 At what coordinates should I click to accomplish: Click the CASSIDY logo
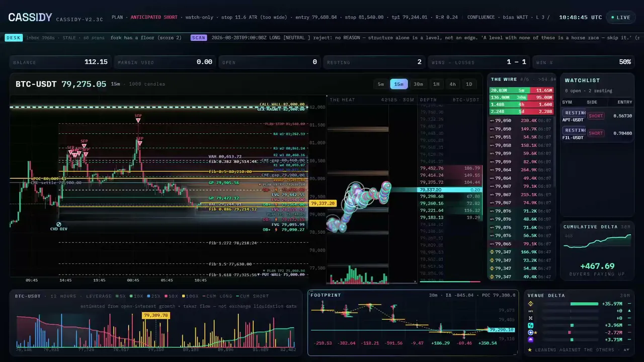coord(30,17)
